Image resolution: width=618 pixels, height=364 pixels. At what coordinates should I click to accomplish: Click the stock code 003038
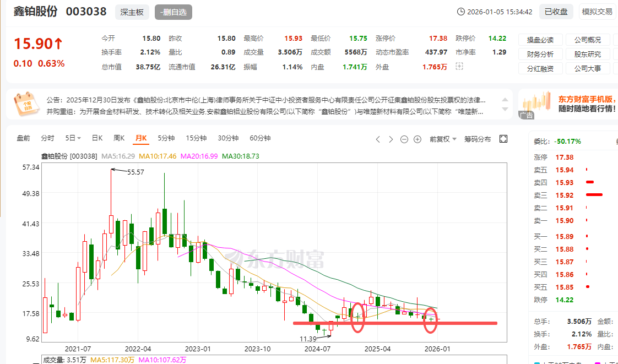(x=86, y=12)
